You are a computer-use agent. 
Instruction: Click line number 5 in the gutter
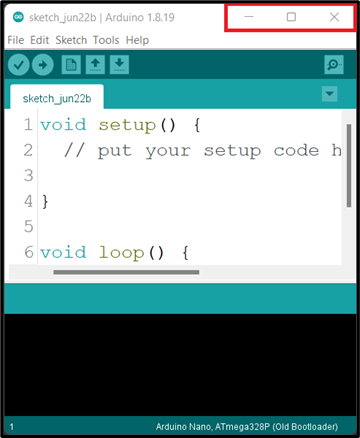[x=29, y=227]
